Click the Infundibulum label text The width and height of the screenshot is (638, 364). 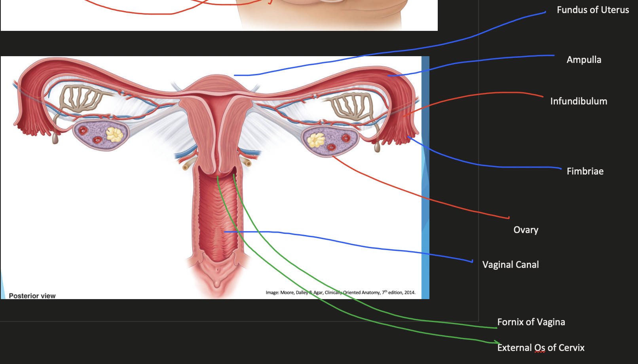click(579, 101)
